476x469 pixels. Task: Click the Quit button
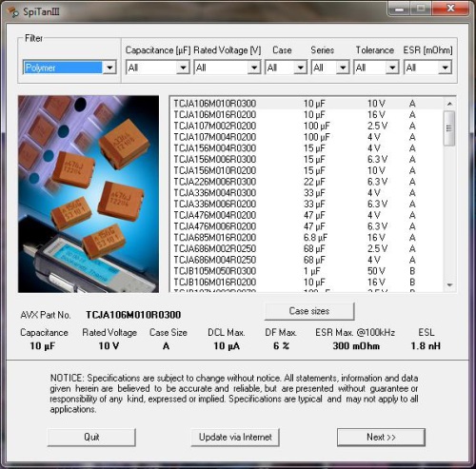pyautogui.click(x=91, y=438)
